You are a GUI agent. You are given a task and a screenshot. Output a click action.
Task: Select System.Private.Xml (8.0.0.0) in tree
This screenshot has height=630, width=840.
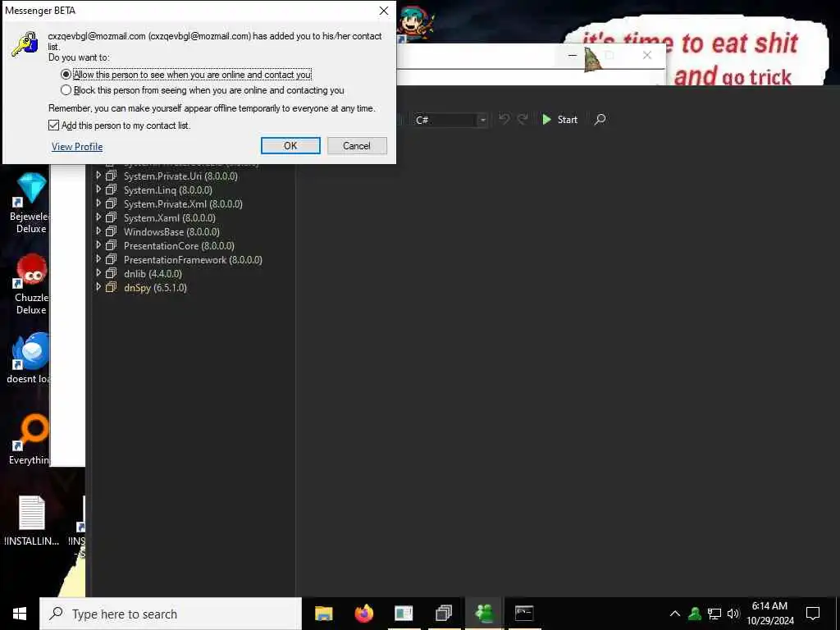pos(183,204)
